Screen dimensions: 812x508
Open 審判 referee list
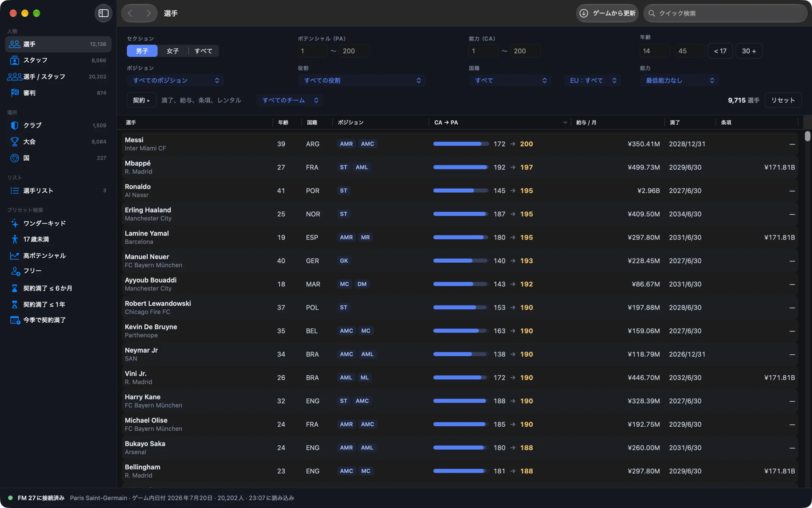click(58, 93)
